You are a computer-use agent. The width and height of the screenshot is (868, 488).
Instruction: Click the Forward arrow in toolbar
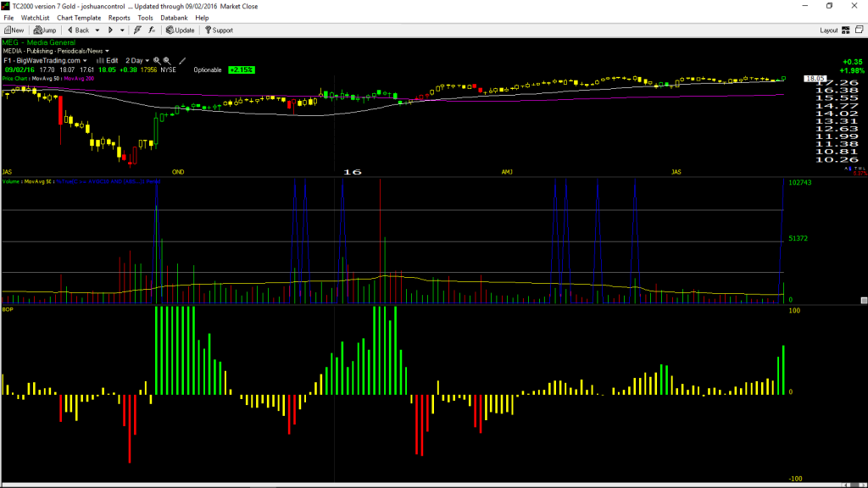[111, 30]
